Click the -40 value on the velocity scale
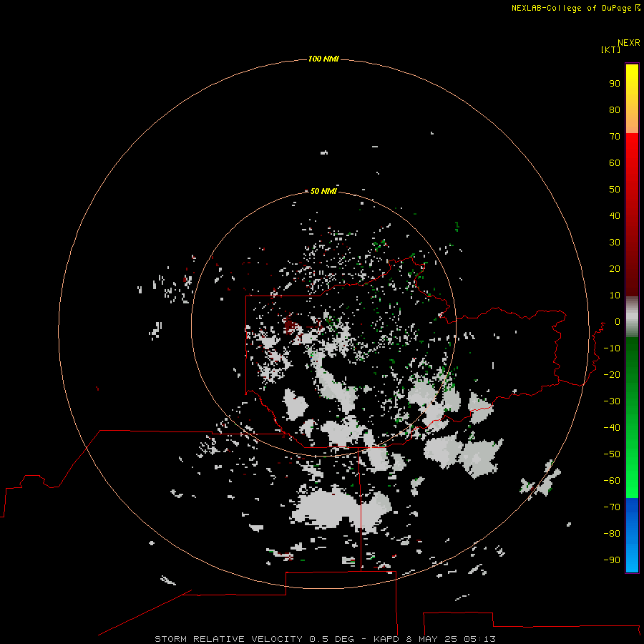 (612, 428)
